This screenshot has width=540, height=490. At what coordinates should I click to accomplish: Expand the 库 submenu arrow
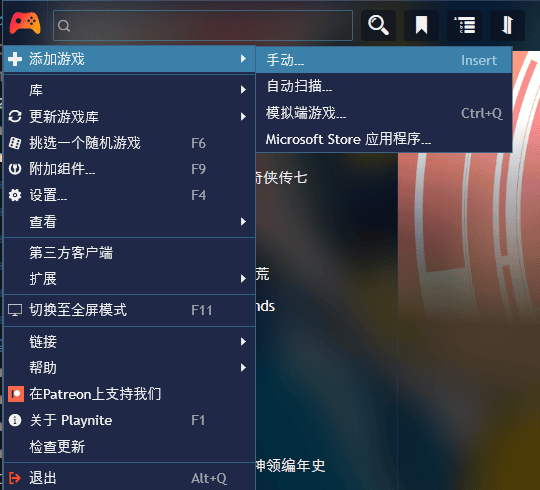coord(243,90)
